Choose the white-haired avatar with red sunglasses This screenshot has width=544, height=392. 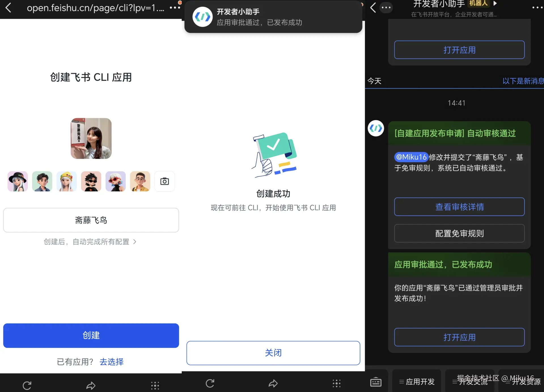pyautogui.click(x=116, y=181)
